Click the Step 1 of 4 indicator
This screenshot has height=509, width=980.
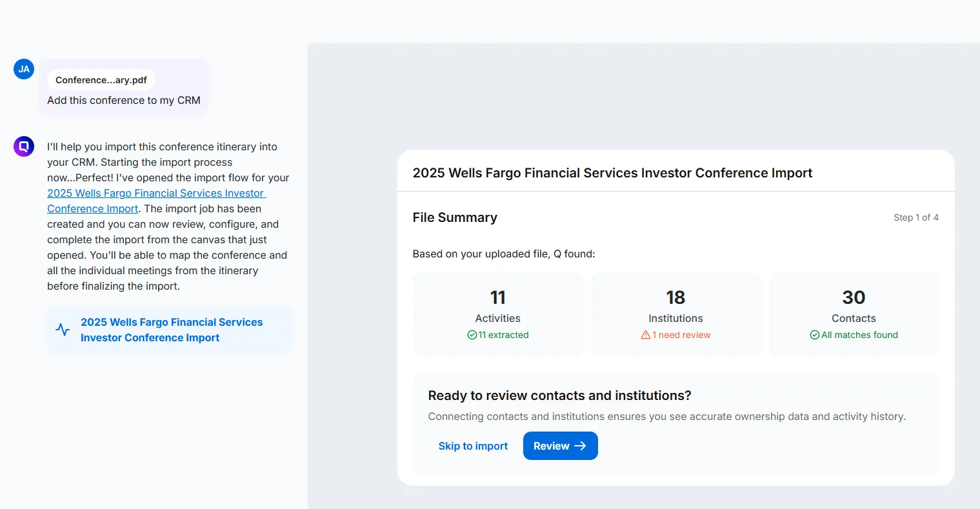pyautogui.click(x=915, y=217)
